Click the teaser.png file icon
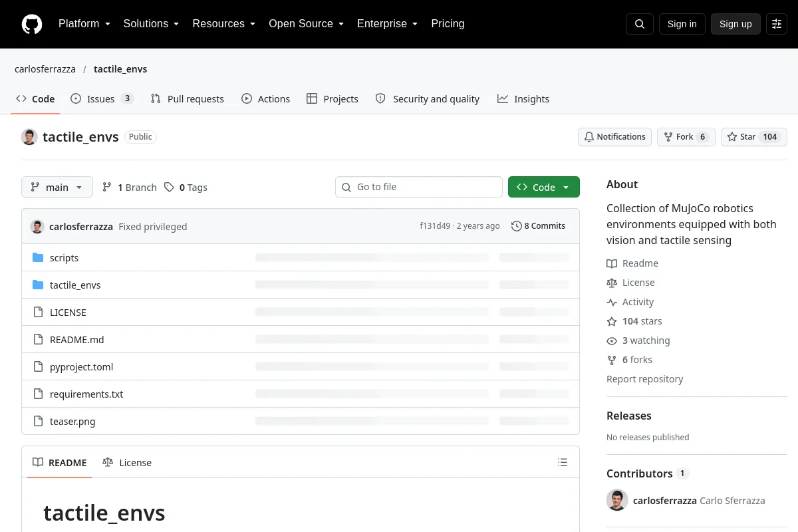This screenshot has height=532, width=798. tap(38, 422)
